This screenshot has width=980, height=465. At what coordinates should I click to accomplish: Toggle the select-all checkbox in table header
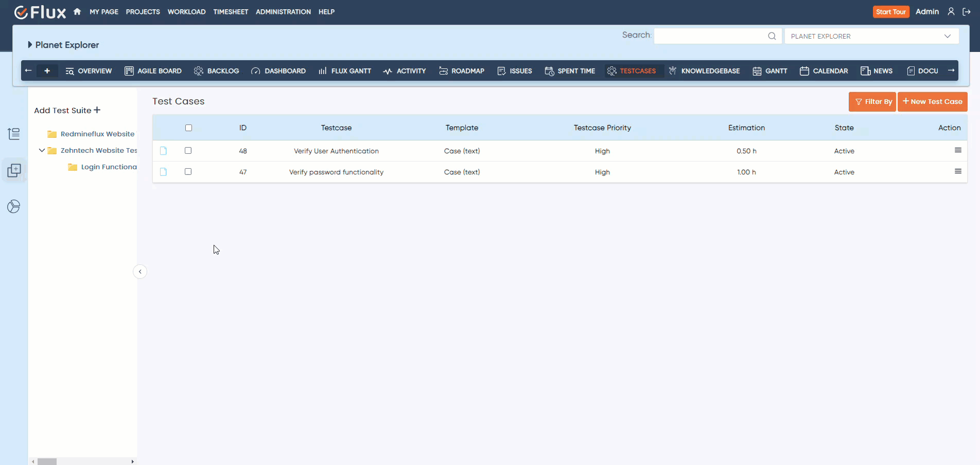point(188,128)
